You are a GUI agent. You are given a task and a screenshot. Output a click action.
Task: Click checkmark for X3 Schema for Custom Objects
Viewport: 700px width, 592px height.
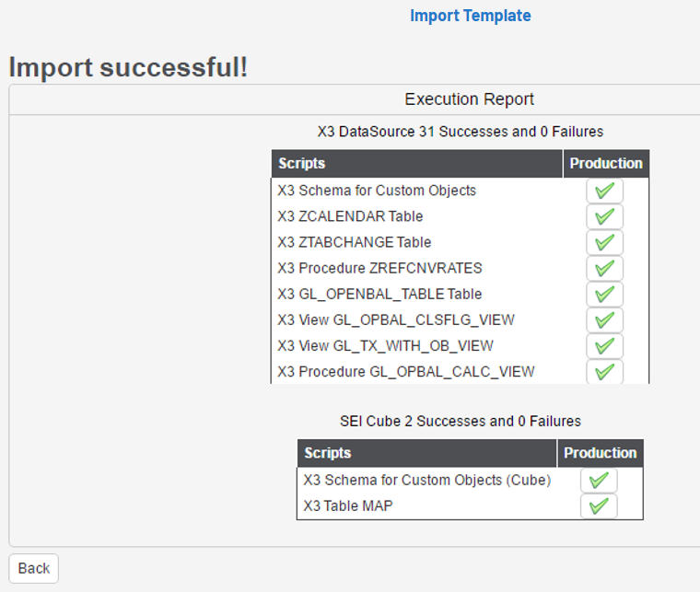pyautogui.click(x=604, y=191)
